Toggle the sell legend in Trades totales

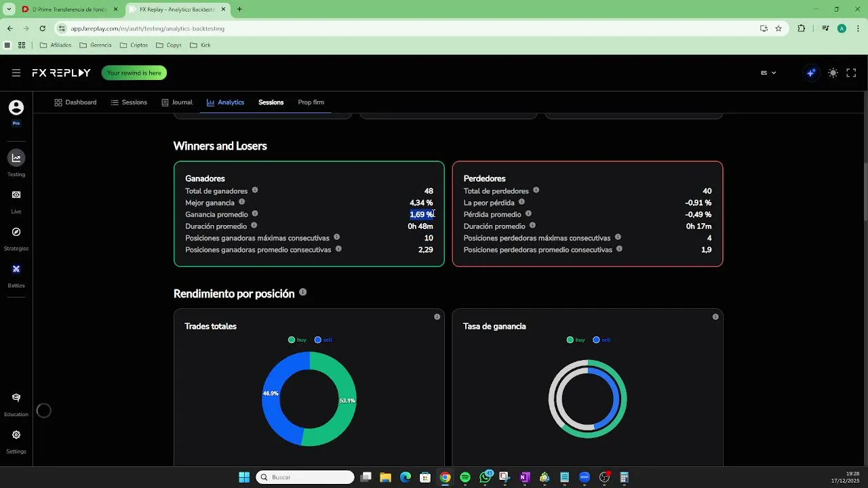(x=323, y=340)
